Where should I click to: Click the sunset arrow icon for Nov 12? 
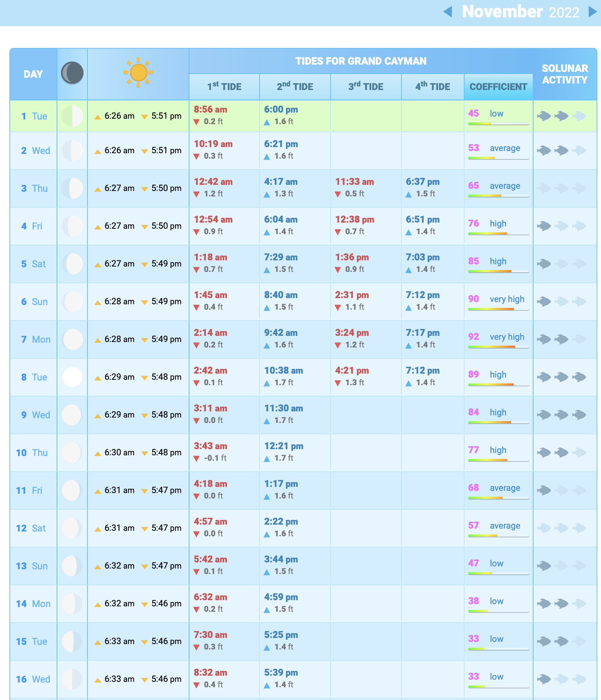coord(144,529)
